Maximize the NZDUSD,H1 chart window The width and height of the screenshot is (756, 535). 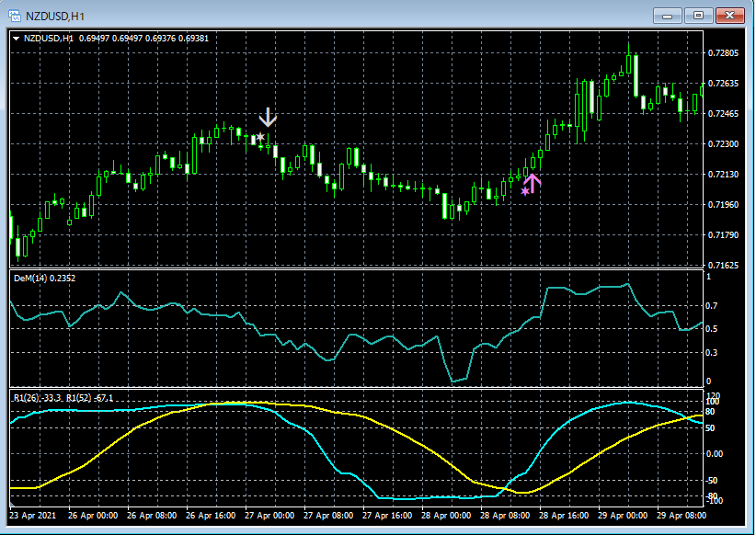click(x=698, y=15)
